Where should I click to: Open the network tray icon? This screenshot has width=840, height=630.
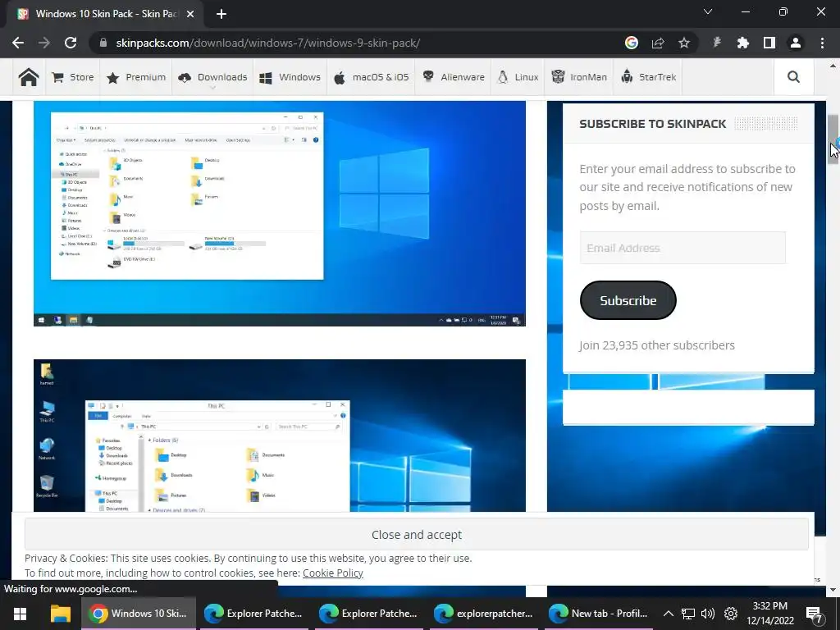[688, 614]
